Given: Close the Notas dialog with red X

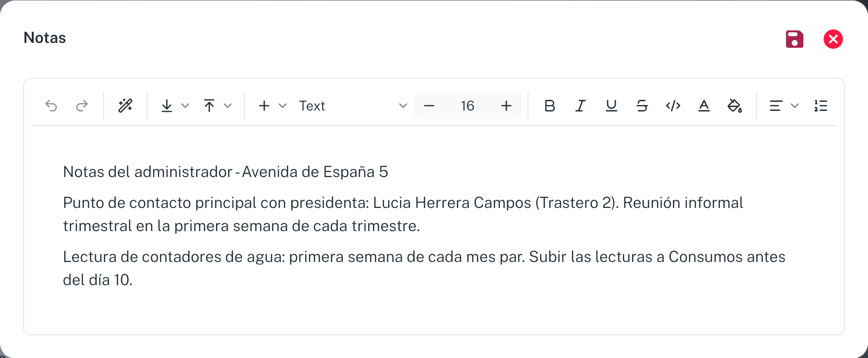Looking at the screenshot, I should 833,39.
